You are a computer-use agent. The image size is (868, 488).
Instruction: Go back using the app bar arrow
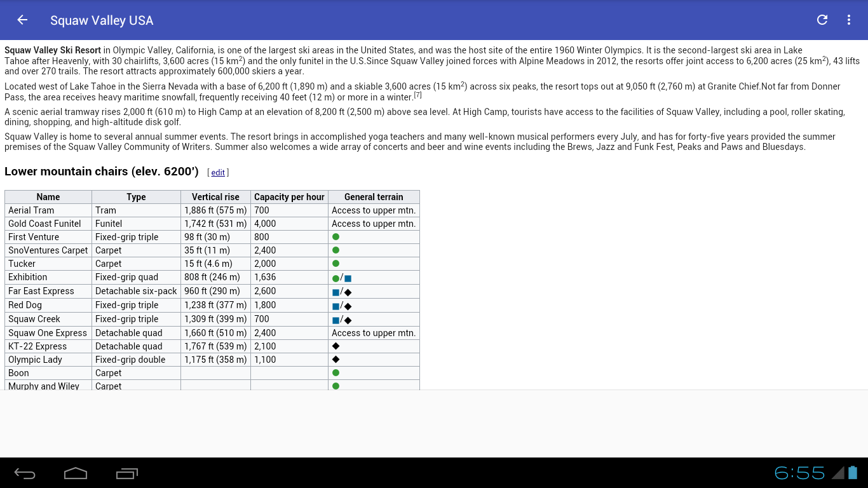click(22, 20)
